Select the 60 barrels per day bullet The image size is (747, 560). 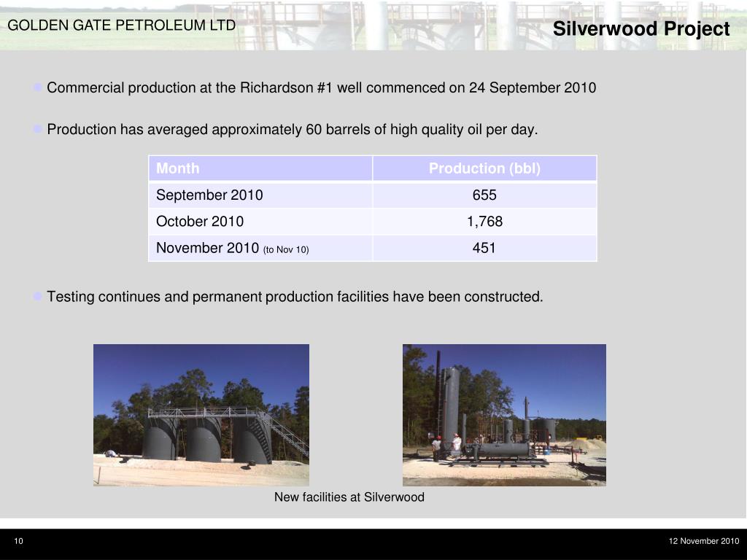[x=292, y=130]
